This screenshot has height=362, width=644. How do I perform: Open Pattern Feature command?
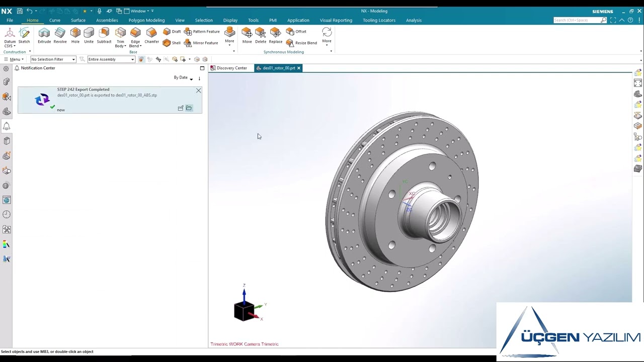[202, 31]
